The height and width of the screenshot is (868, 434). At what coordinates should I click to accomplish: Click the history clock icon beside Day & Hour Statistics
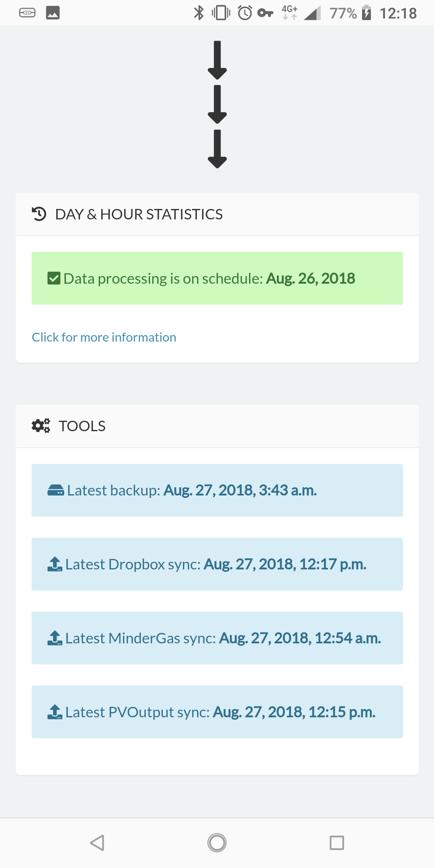[x=39, y=214]
